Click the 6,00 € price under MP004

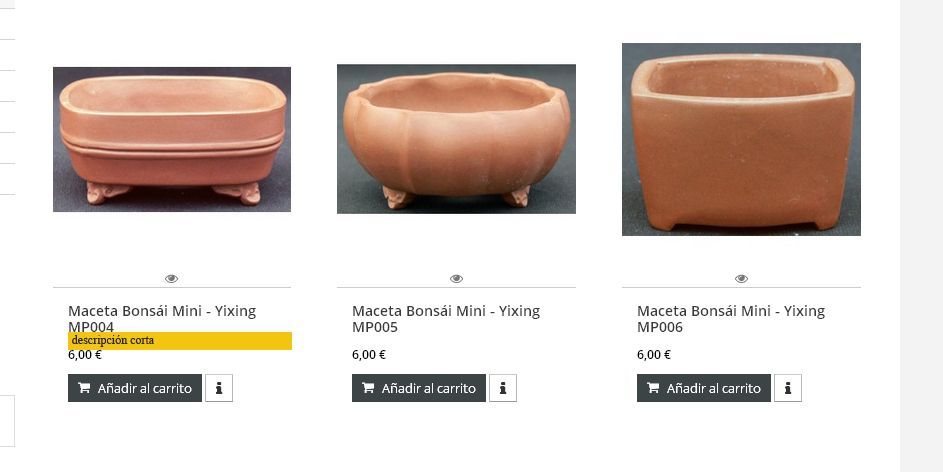(x=85, y=355)
